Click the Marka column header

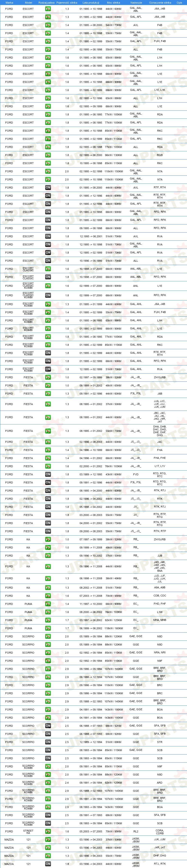coord(9,2)
